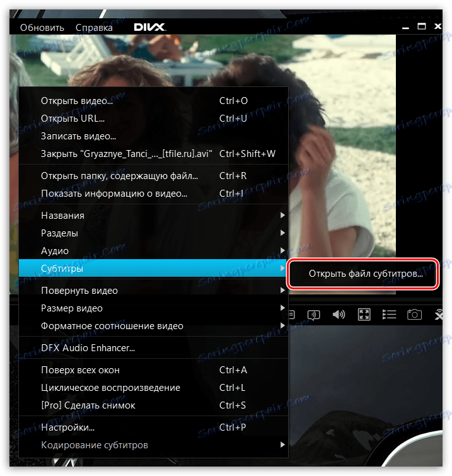Expand the highlighted Субтитры submenu
The image size is (452, 476).
click(x=153, y=268)
